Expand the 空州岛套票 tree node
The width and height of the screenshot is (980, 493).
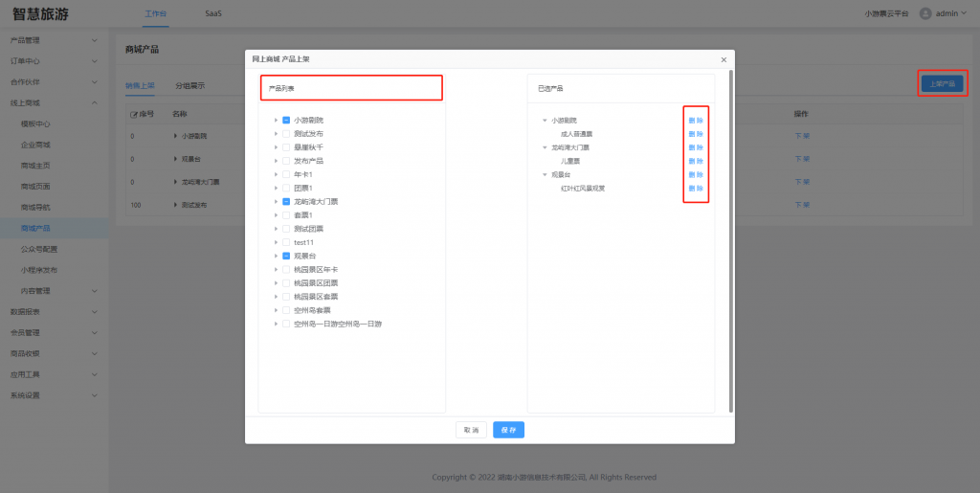point(277,311)
